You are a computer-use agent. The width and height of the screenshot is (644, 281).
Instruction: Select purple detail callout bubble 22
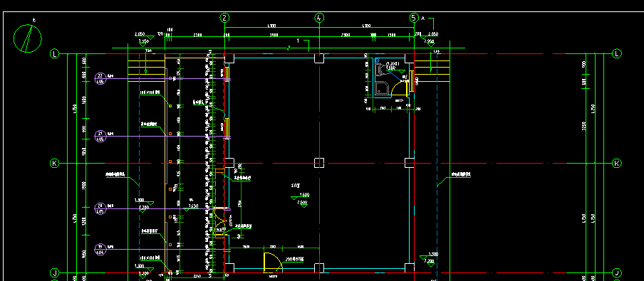(100, 78)
